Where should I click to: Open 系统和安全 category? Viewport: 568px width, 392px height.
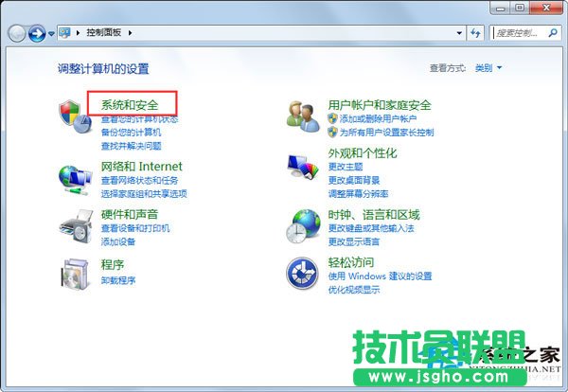pyautogui.click(x=130, y=105)
